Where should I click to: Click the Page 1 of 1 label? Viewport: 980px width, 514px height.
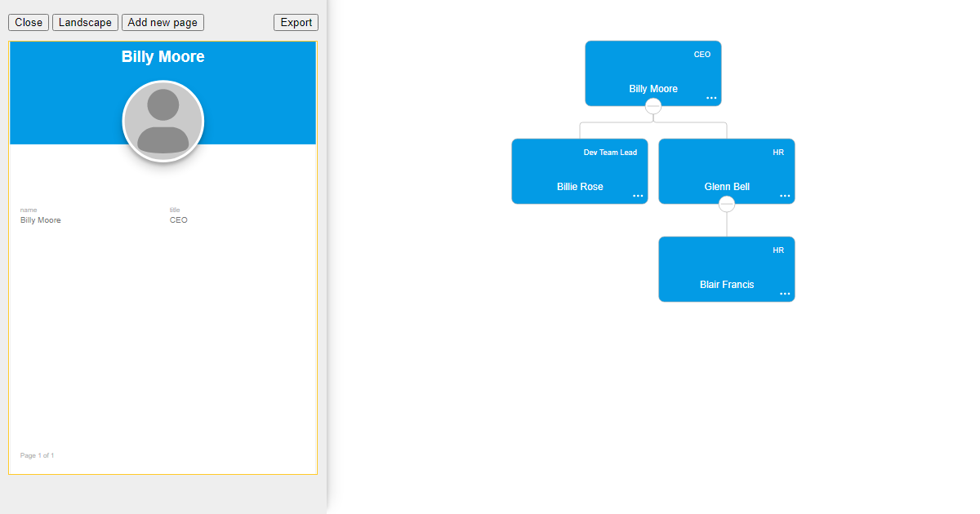coord(37,455)
